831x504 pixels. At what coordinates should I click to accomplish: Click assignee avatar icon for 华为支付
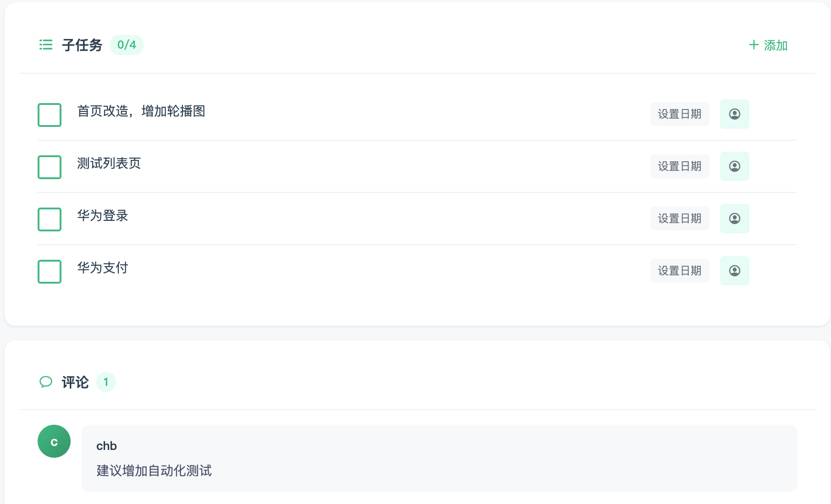(x=734, y=271)
